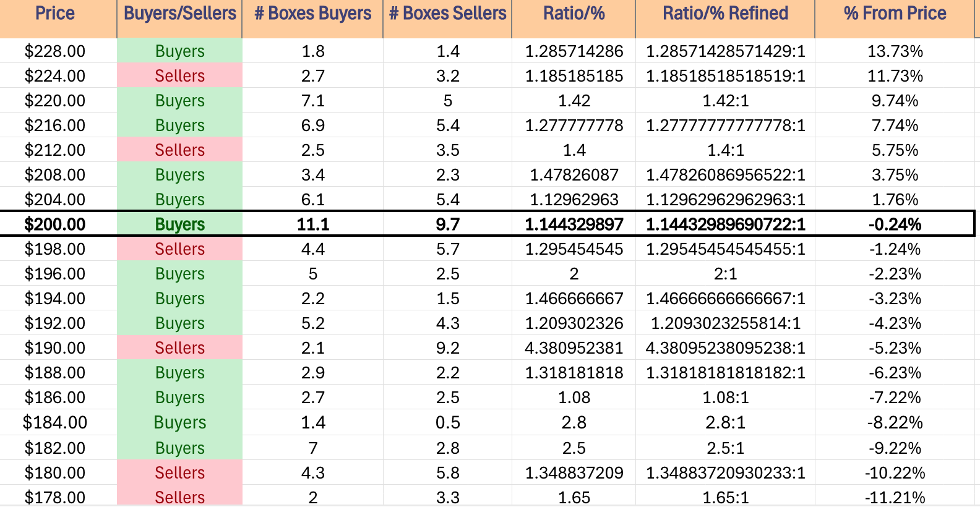Click the red Sellers cell for $224.00
The image size is (980, 507).
[179, 75]
